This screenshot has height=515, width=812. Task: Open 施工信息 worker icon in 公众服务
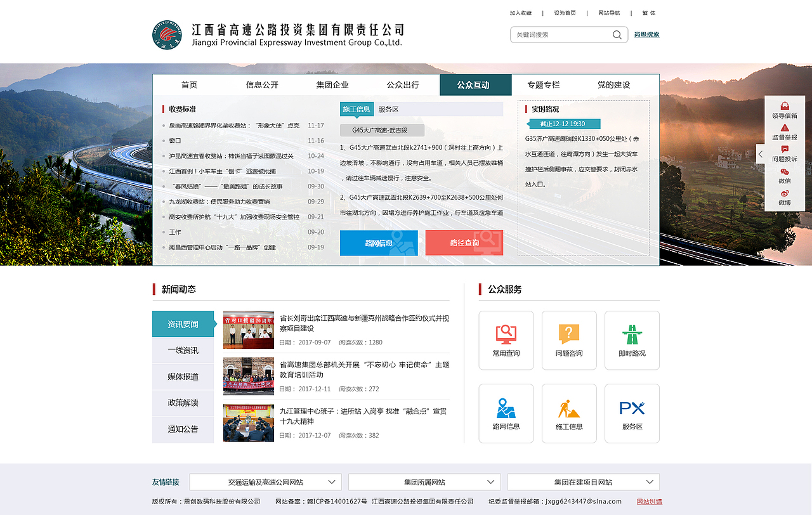(x=569, y=408)
